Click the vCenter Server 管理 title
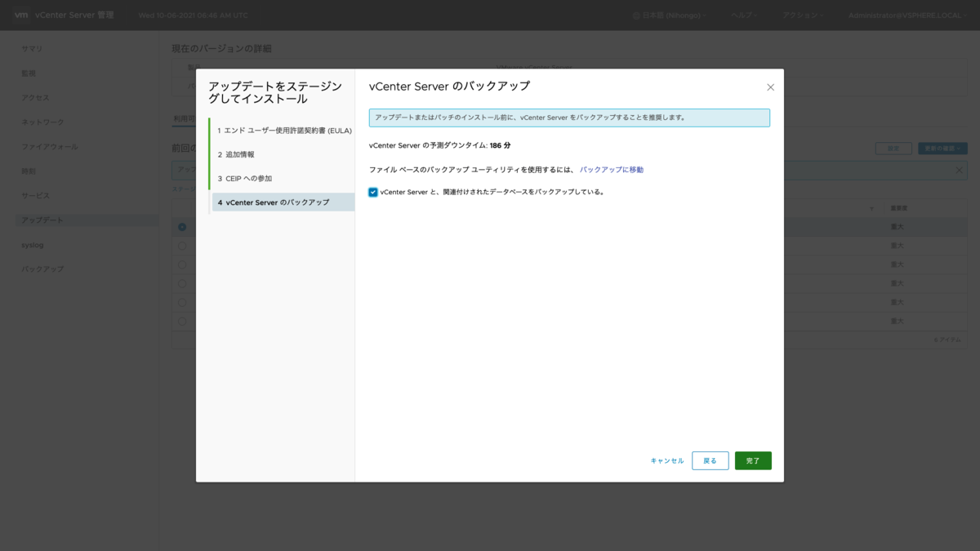Image resolution: width=980 pixels, height=551 pixels. point(75,16)
